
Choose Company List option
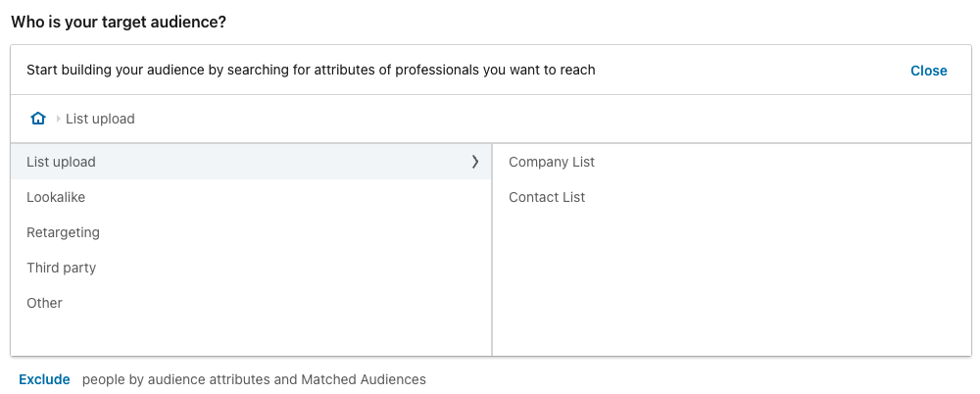pyautogui.click(x=552, y=162)
